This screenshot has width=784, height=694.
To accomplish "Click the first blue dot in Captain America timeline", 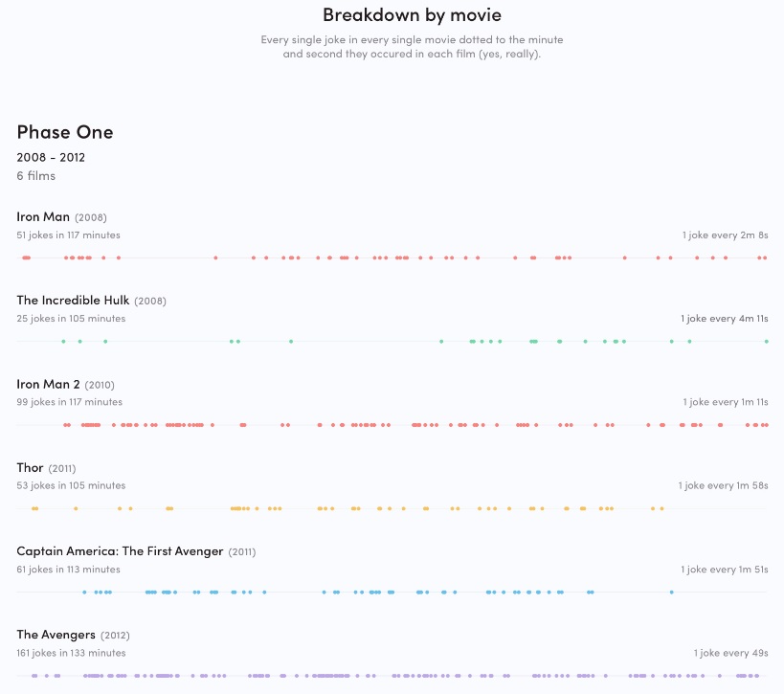I will pyautogui.click(x=84, y=593).
